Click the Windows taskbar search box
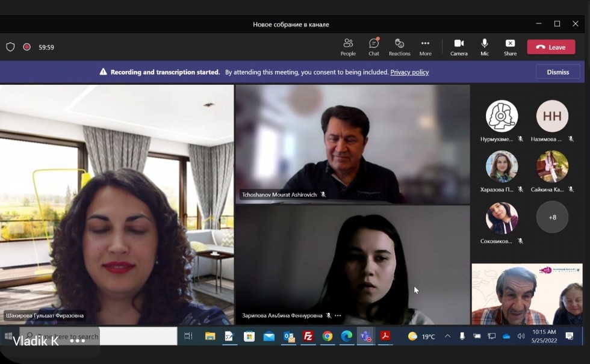The width and height of the screenshot is (590, 364). click(x=99, y=336)
